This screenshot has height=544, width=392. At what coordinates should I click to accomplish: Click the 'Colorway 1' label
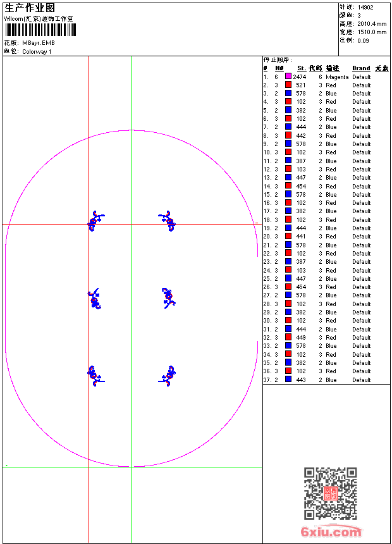point(37,51)
